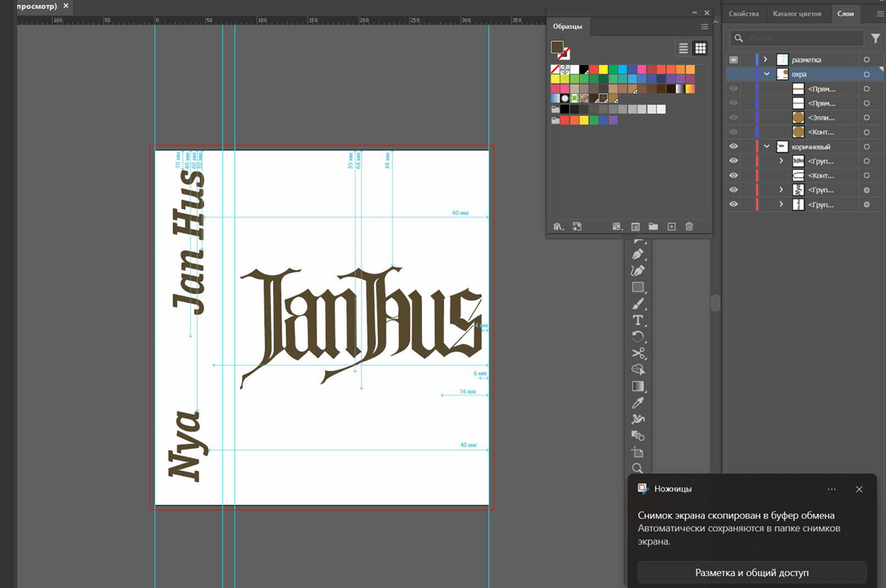Image resolution: width=886 pixels, height=588 pixels.
Task: Pick the [Registration] swatch
Action: click(564, 70)
